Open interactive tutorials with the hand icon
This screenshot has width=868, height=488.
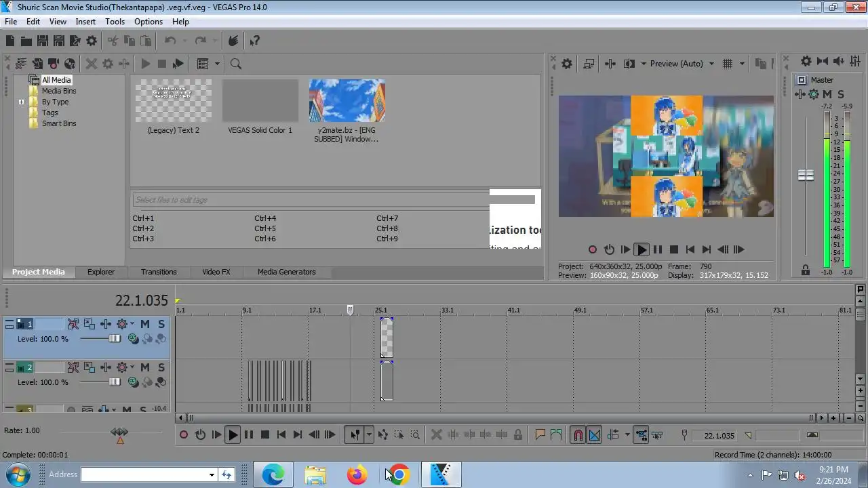(233, 41)
